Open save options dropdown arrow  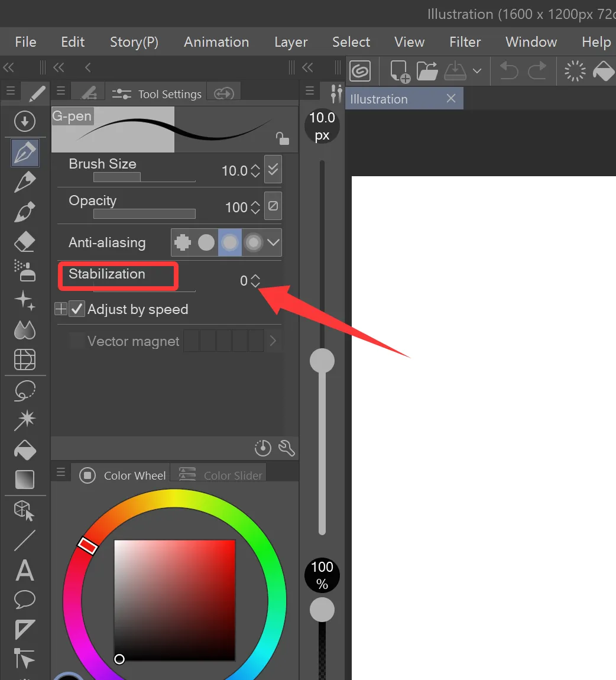point(477,71)
